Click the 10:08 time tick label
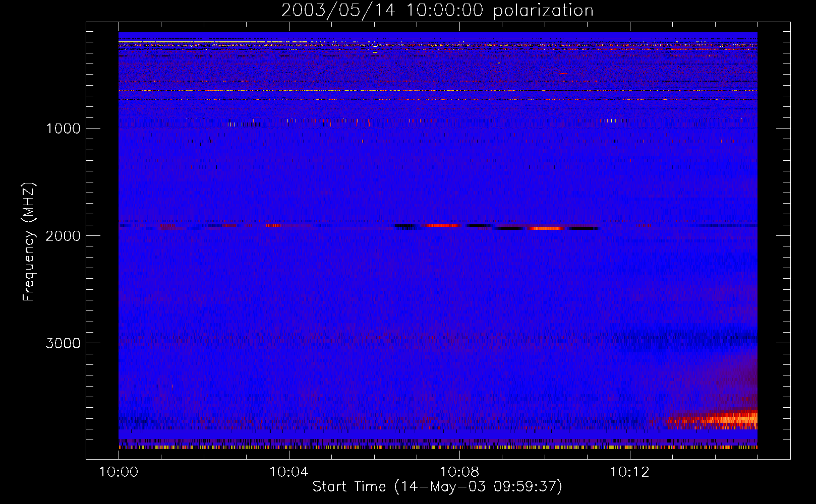This screenshot has height=504, width=816. click(459, 472)
